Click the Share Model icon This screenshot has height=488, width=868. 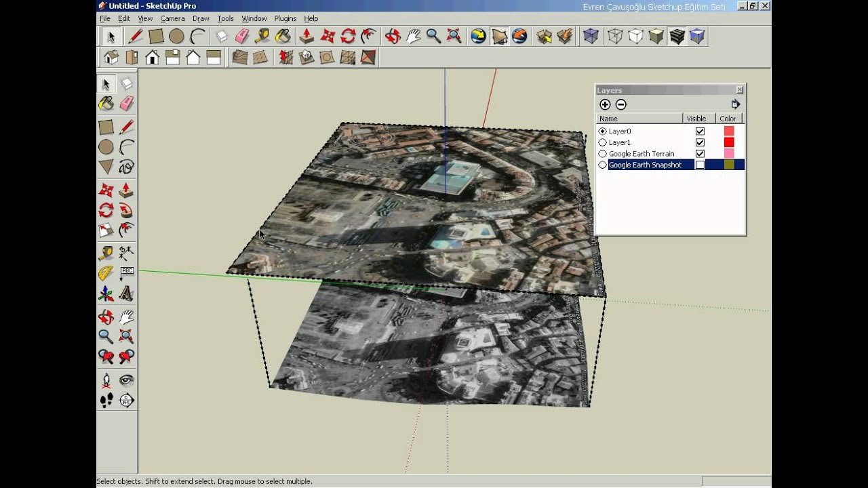[565, 36]
